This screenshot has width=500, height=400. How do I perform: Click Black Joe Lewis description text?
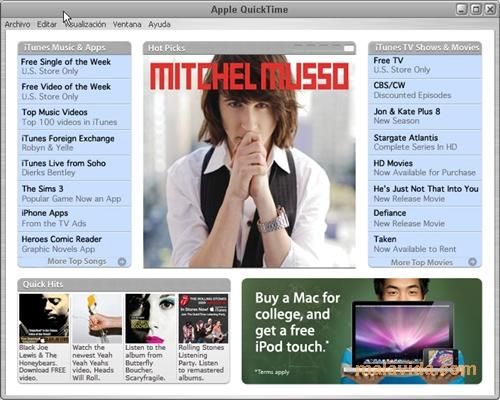pos(43,363)
